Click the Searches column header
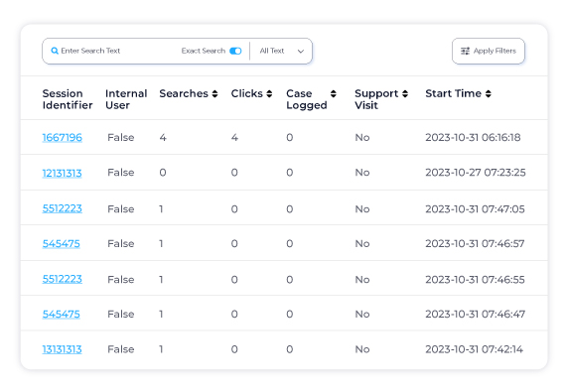566x392 pixels. click(x=184, y=93)
